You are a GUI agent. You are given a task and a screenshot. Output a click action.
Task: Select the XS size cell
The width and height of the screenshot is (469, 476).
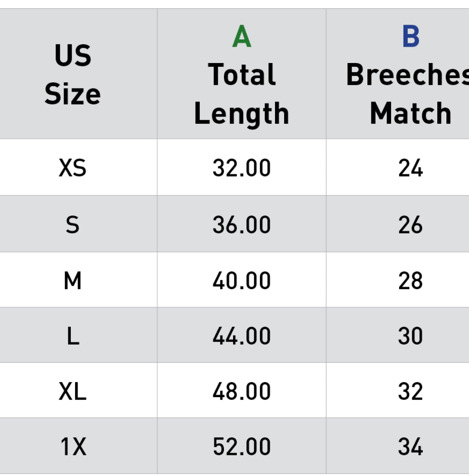73,168
